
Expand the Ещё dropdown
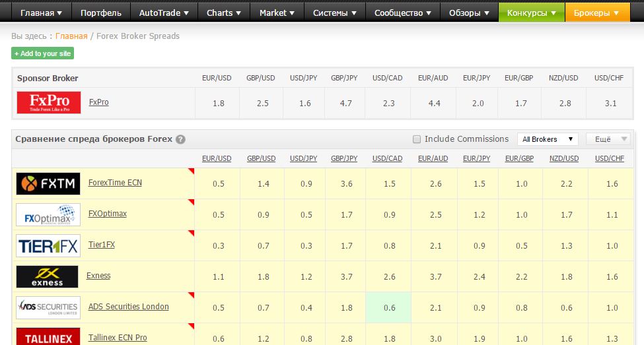(608, 139)
